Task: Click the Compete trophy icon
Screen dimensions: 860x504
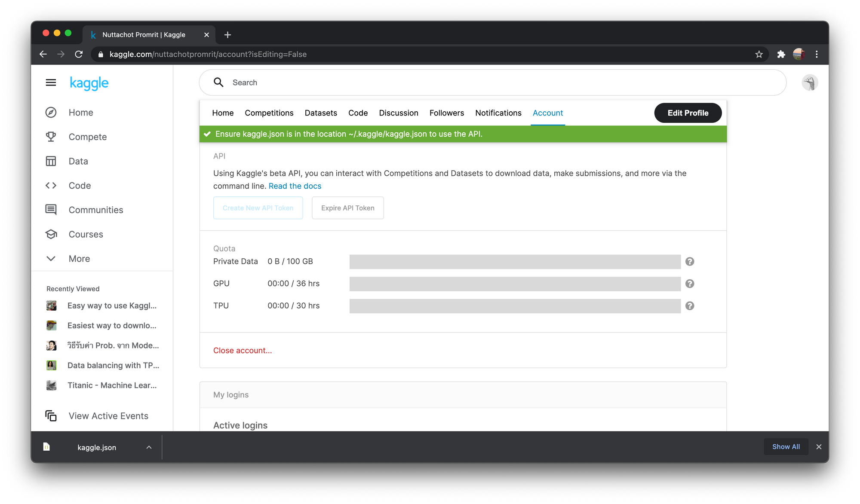Action: pos(51,137)
